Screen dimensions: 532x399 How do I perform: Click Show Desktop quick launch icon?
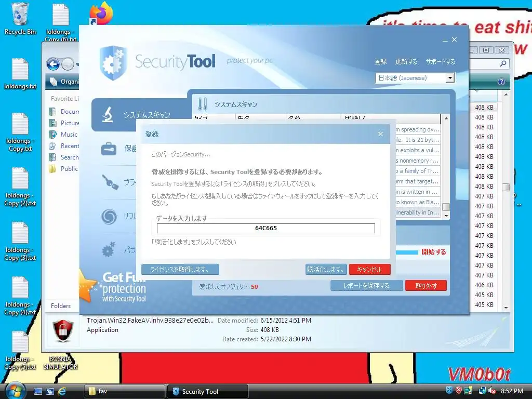point(37,391)
